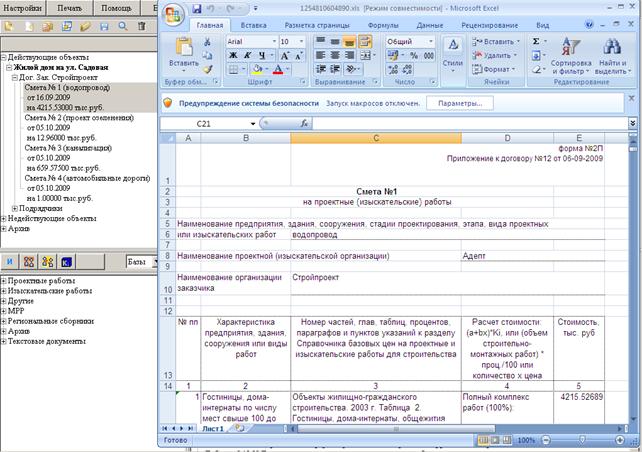Open the Настройки menu
The image size is (642, 452).
(23, 8)
